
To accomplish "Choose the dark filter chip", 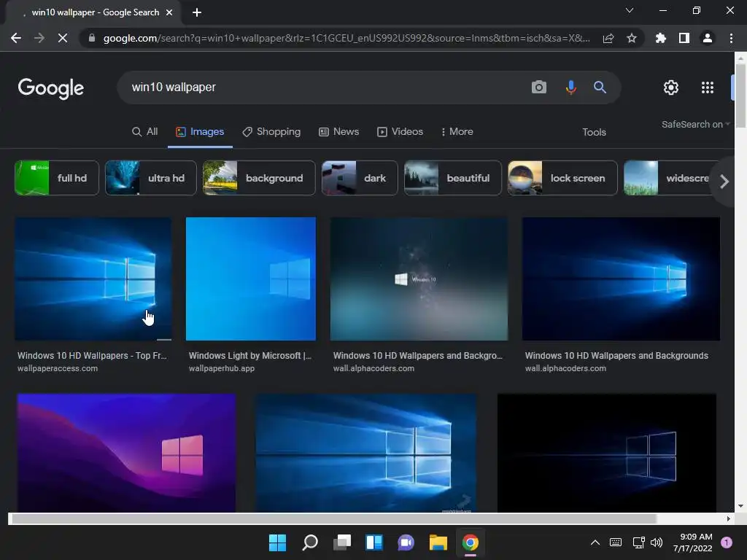I will tap(360, 178).
